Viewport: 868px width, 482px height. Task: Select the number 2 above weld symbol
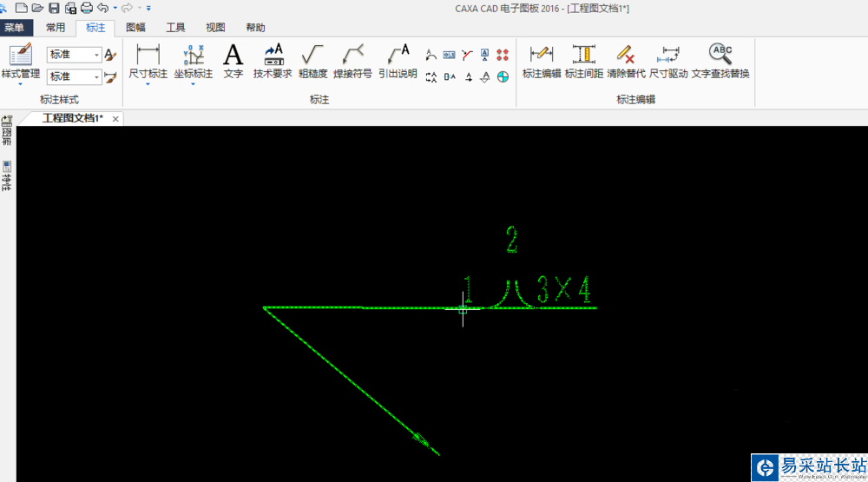click(512, 240)
